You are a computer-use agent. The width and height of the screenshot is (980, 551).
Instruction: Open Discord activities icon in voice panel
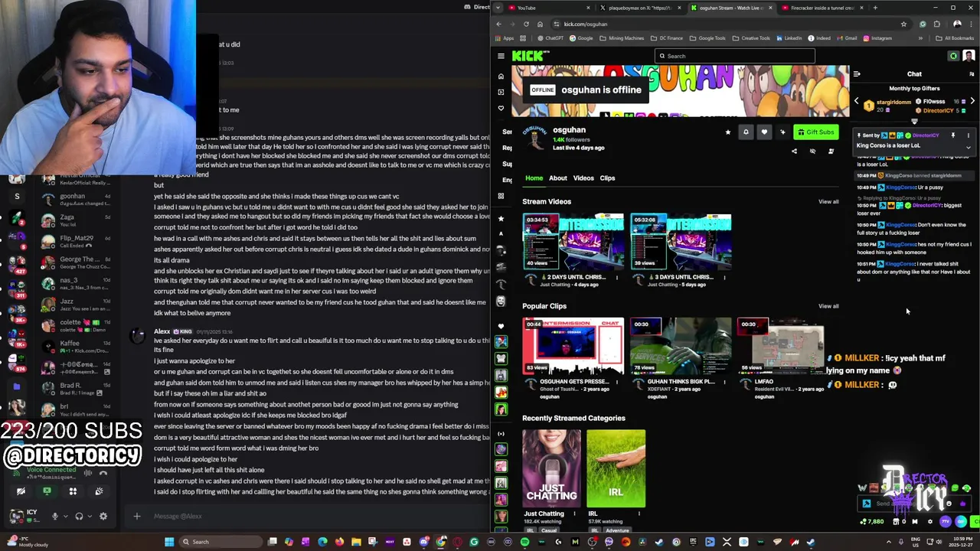click(x=73, y=491)
